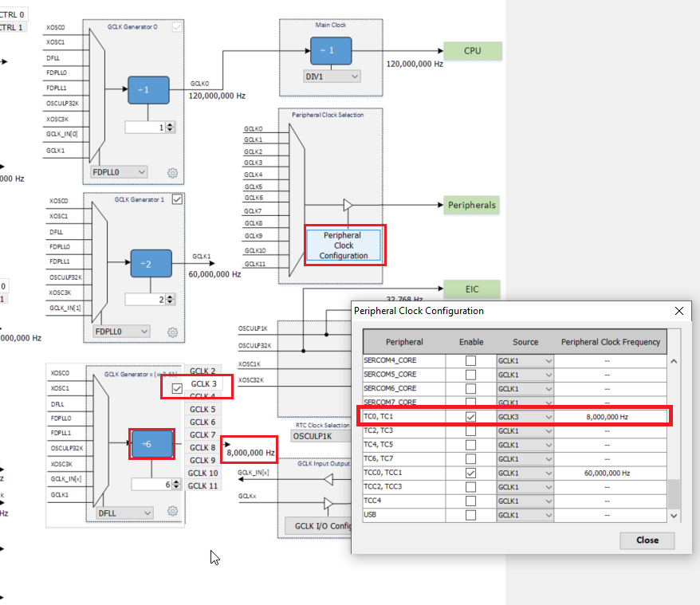
Task: Uncheck the GCLK 3 generator enable checkbox
Action: (177, 388)
